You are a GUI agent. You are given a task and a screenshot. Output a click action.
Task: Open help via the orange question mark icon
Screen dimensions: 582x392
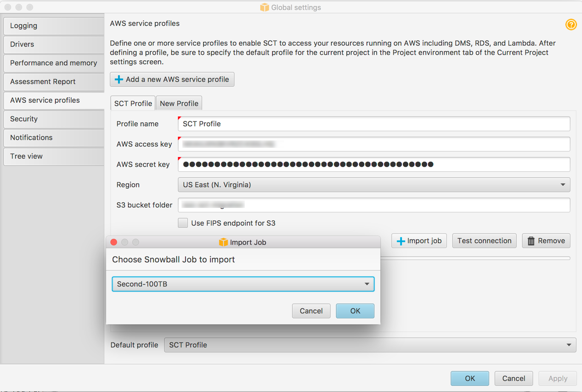(571, 24)
